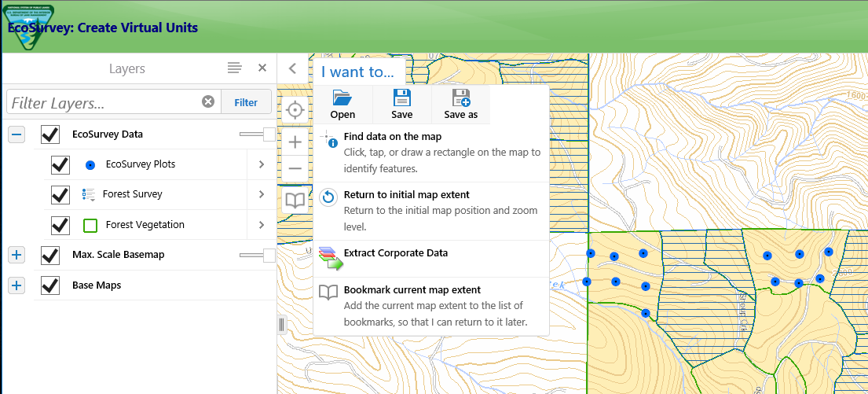Close the Layers panel
The image size is (868, 394).
click(262, 68)
